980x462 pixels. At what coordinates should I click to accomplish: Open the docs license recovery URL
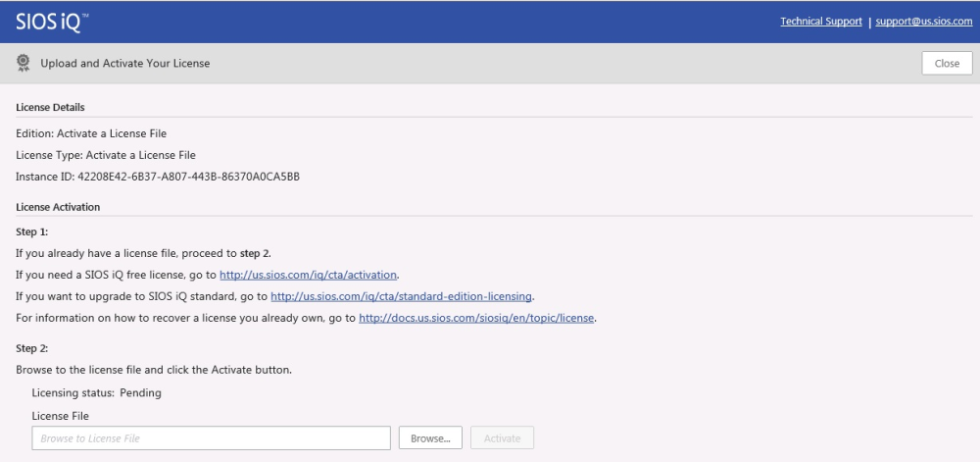pos(476,318)
